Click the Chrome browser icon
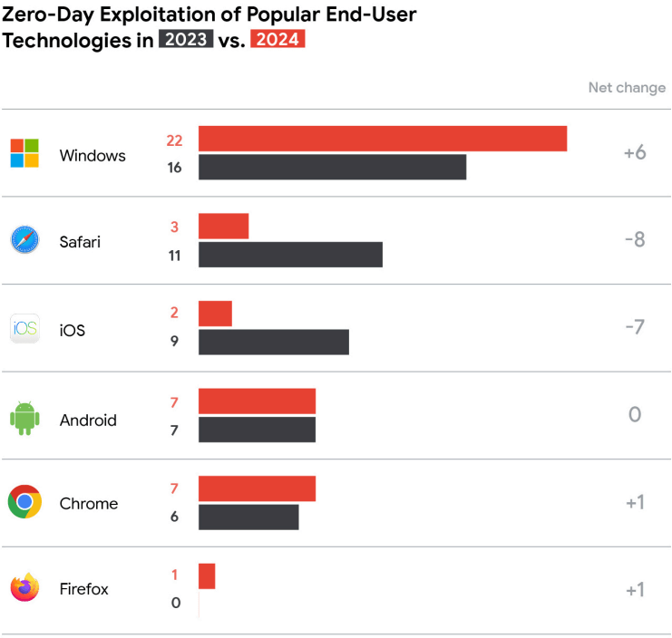 pyautogui.click(x=24, y=501)
